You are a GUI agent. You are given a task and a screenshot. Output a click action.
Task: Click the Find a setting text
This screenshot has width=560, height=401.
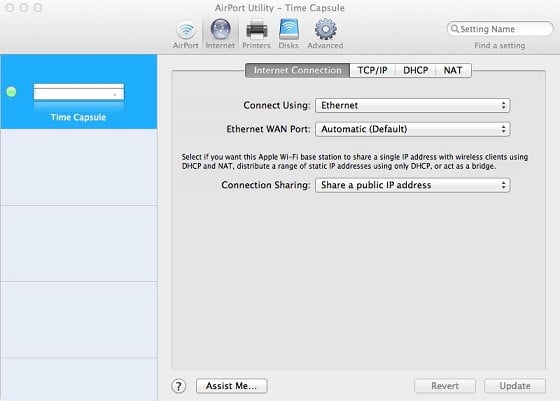coord(500,45)
